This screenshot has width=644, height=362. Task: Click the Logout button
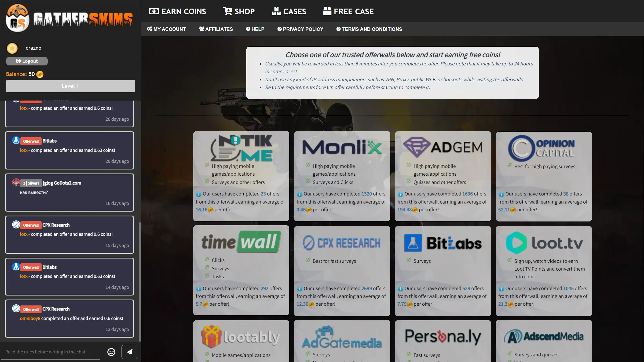tap(27, 61)
